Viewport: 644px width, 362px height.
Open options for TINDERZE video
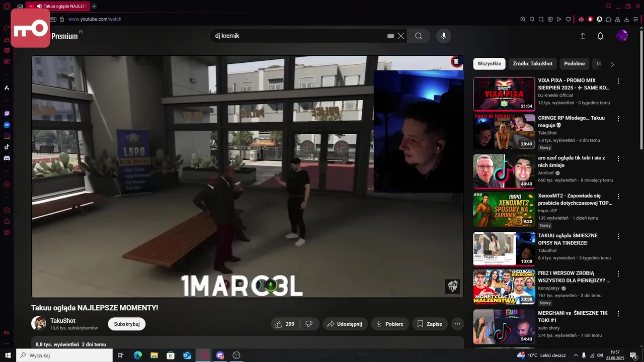[x=618, y=236]
